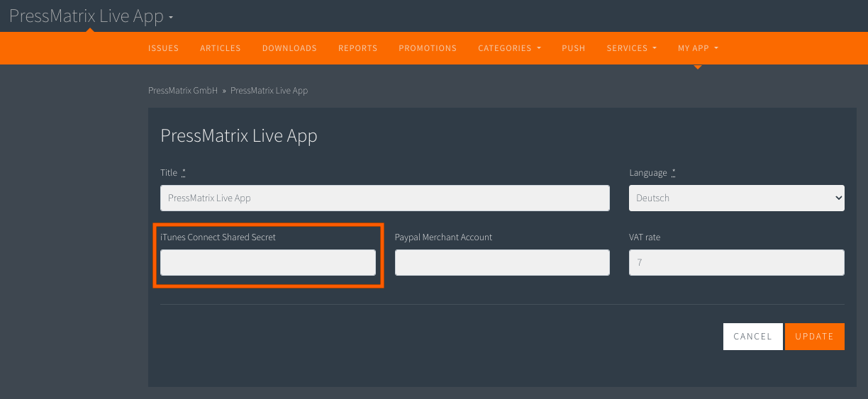
Task: Open the PressMatrix Live App header dropdown
Action: (x=91, y=16)
